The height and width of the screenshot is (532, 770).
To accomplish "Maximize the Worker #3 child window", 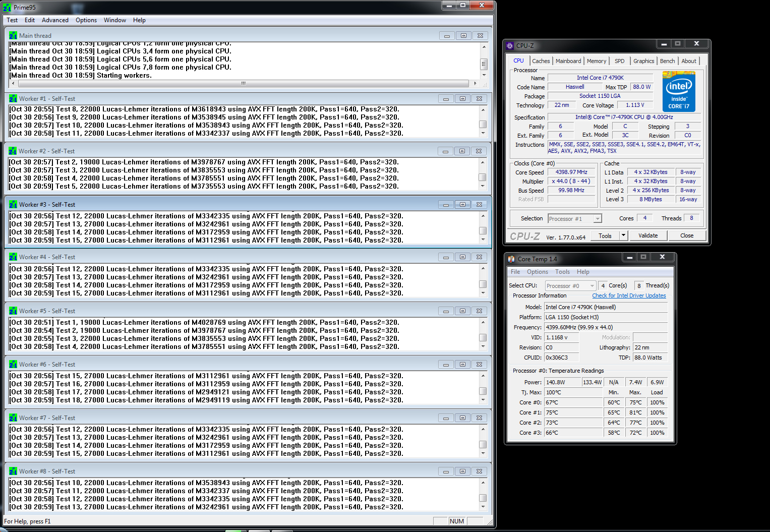I will (462, 205).
